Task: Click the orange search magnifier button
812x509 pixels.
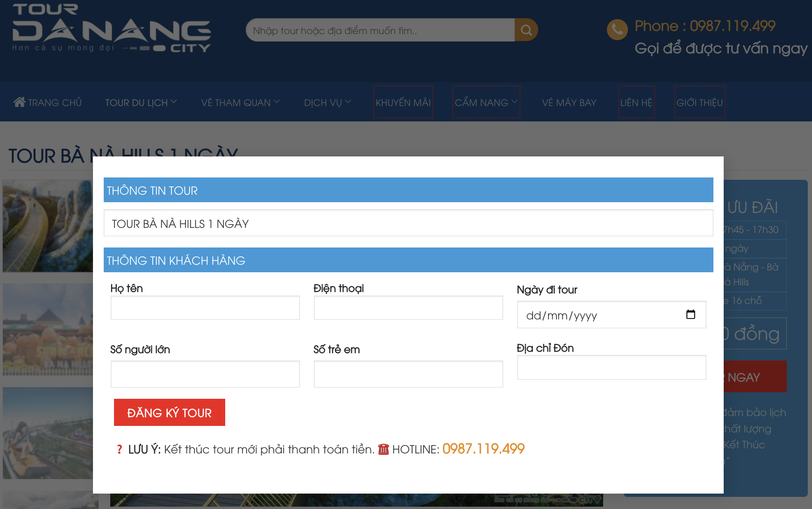Action: 526,30
